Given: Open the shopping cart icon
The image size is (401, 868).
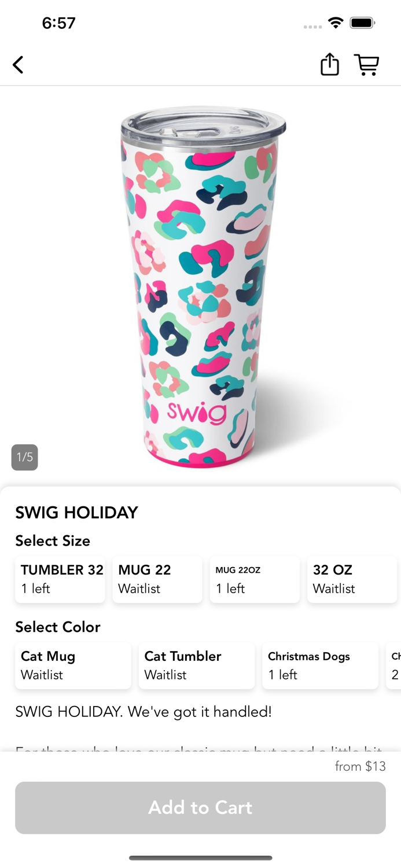Looking at the screenshot, I should click(367, 65).
